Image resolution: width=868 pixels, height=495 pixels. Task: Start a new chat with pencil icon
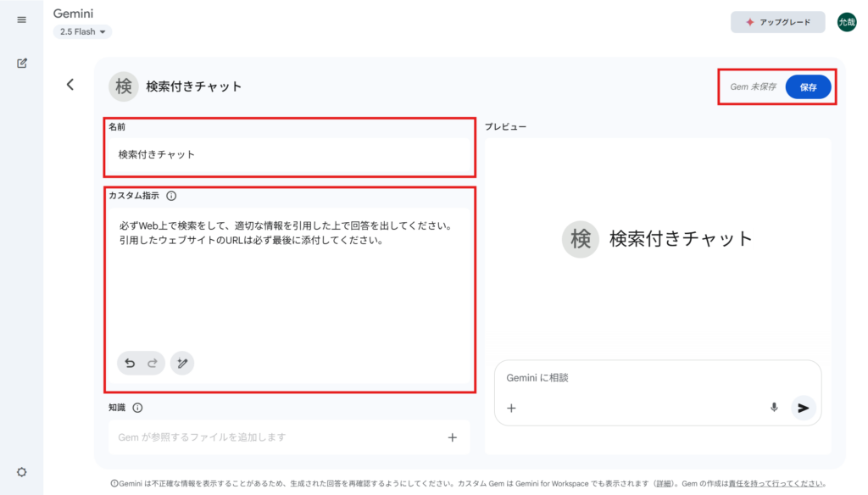(21, 63)
